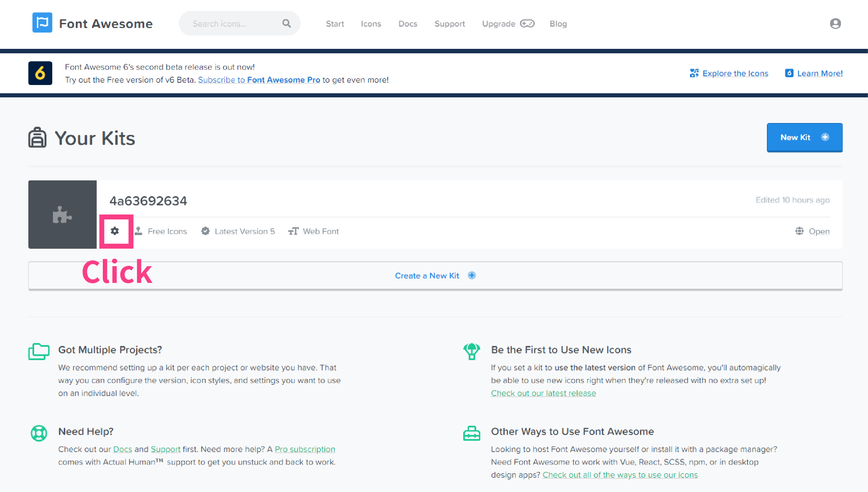Click the puzzle piece kit thumbnail
Image resolution: width=868 pixels, height=492 pixels.
coord(63,215)
